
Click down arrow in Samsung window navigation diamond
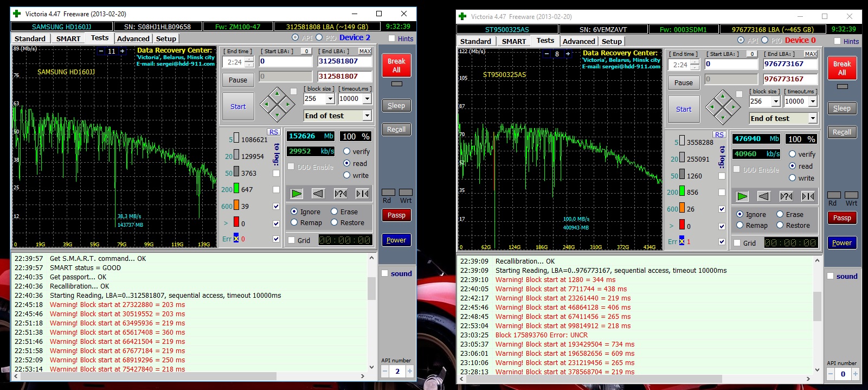coord(277,114)
